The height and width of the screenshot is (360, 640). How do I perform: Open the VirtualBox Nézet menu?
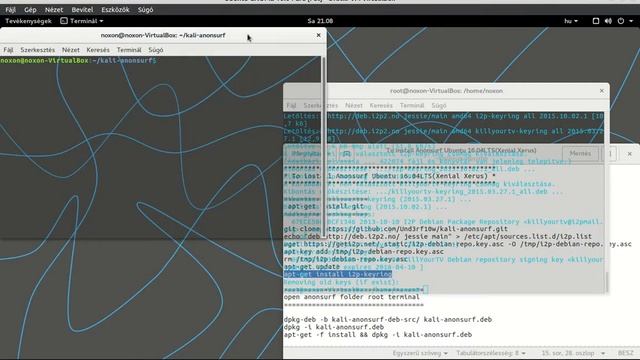54,9
